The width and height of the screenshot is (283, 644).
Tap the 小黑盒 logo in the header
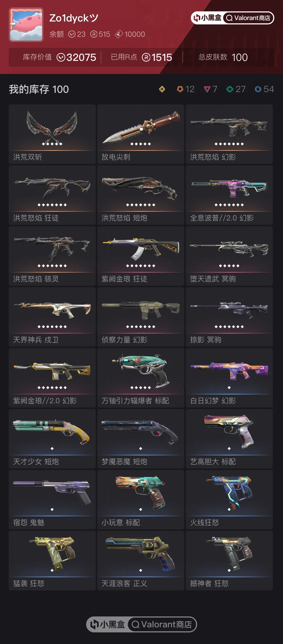point(208,18)
